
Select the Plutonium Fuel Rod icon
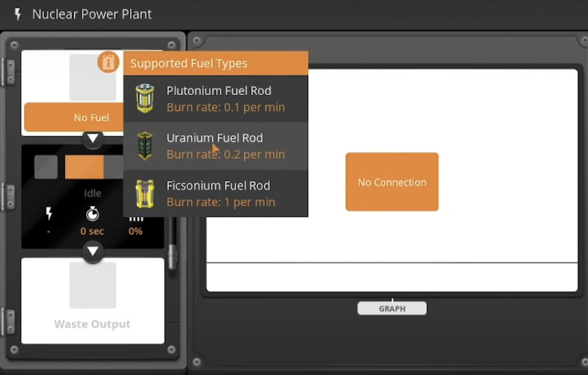(144, 99)
